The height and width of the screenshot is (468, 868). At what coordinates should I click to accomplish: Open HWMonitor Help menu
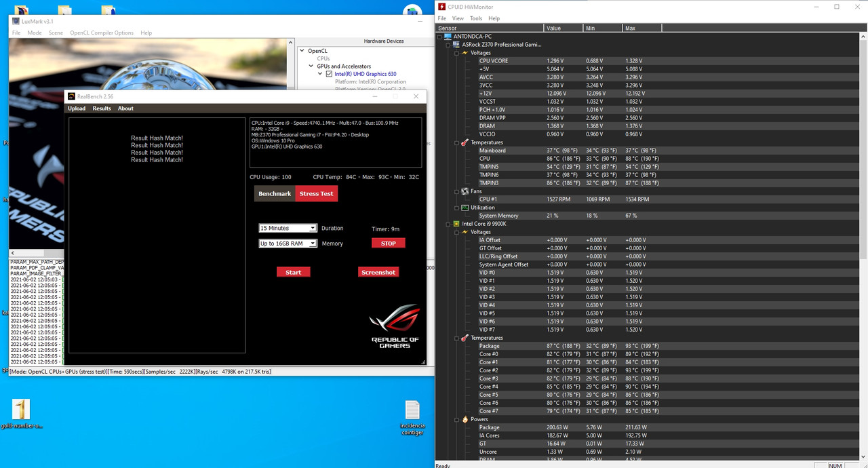tap(494, 18)
